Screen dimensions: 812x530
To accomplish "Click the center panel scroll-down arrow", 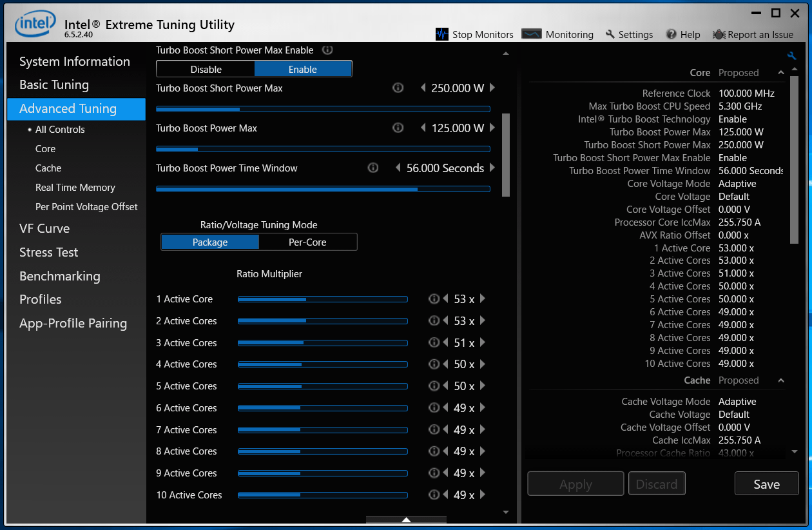I will (x=506, y=512).
